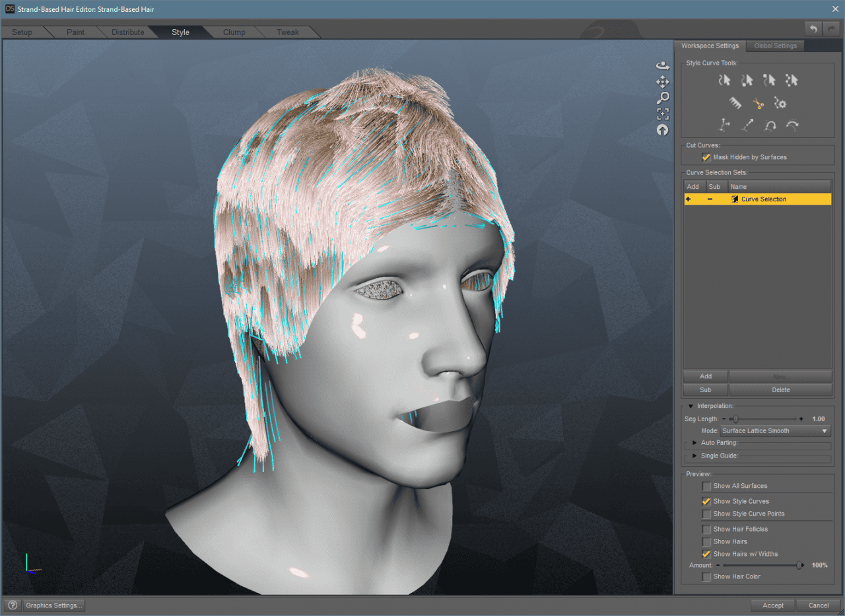Open the Global Settings tab

point(775,46)
